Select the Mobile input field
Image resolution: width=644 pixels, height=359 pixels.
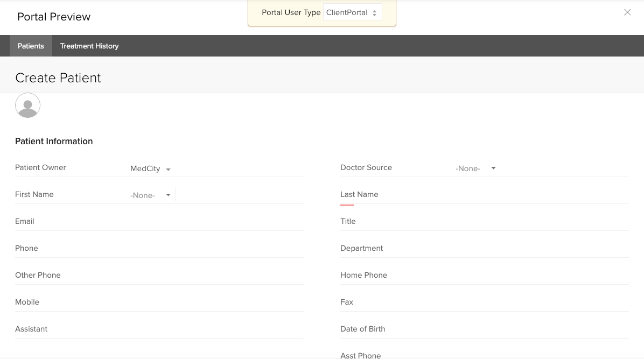[215, 302]
